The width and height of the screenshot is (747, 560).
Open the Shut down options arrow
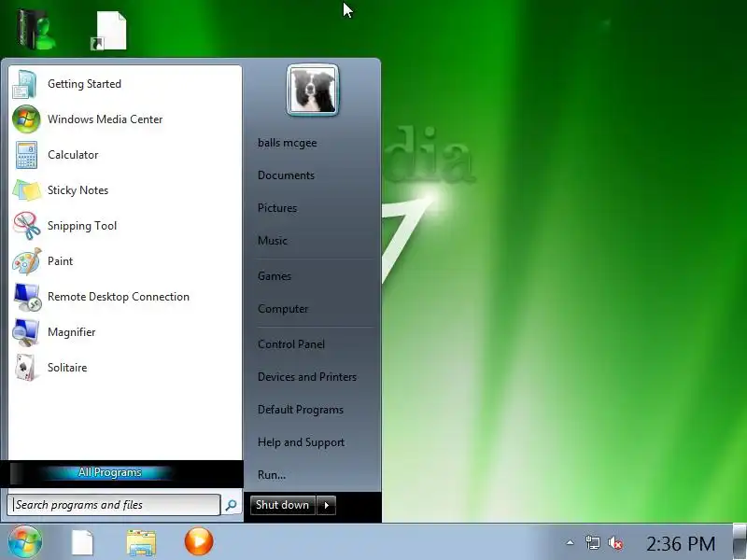[326, 505]
